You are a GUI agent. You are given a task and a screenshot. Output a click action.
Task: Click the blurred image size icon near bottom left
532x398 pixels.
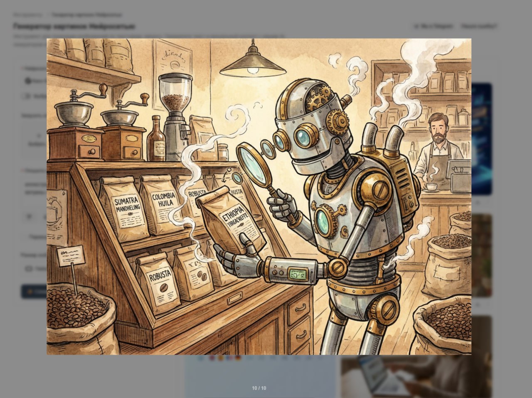click(28, 269)
